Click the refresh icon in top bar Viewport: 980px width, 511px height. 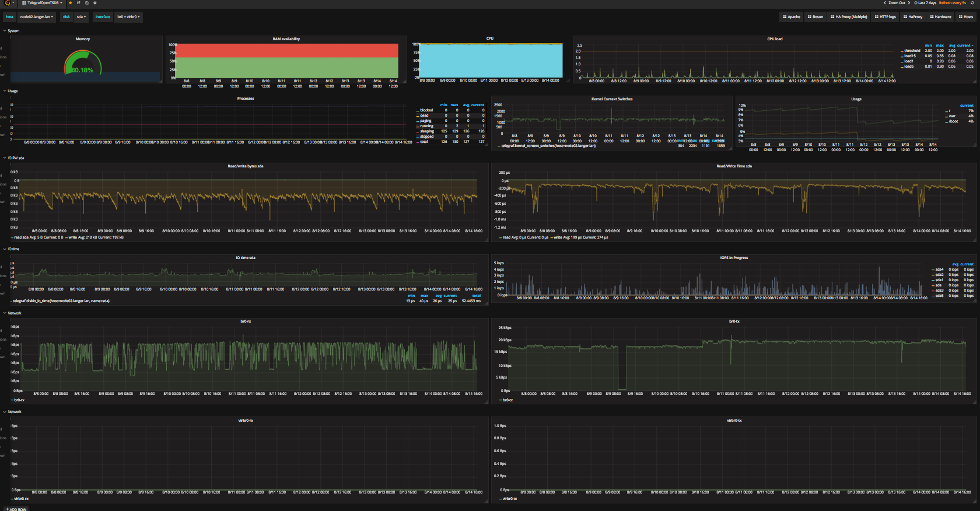(x=972, y=3)
